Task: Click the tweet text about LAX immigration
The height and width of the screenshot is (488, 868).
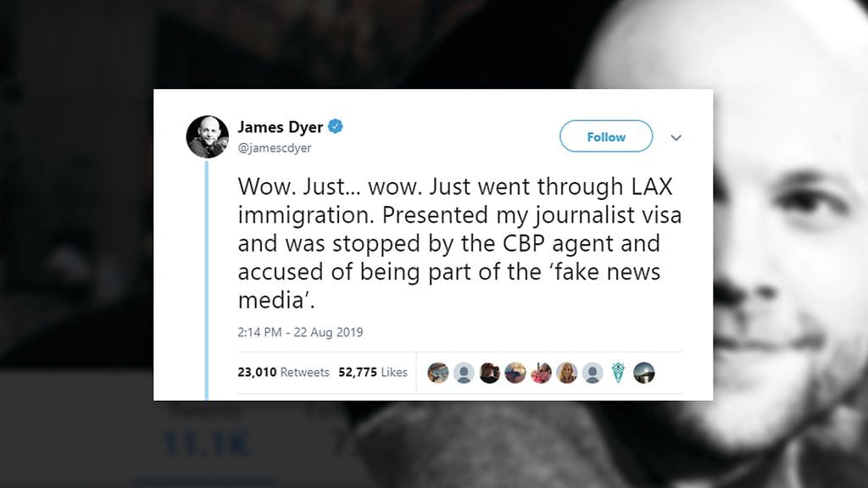Action: [x=459, y=243]
